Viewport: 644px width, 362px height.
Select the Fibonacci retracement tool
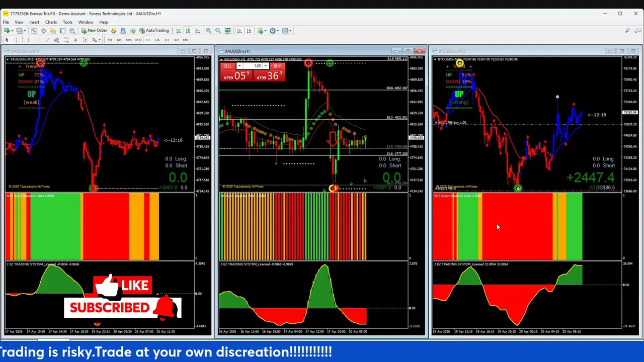66,40
